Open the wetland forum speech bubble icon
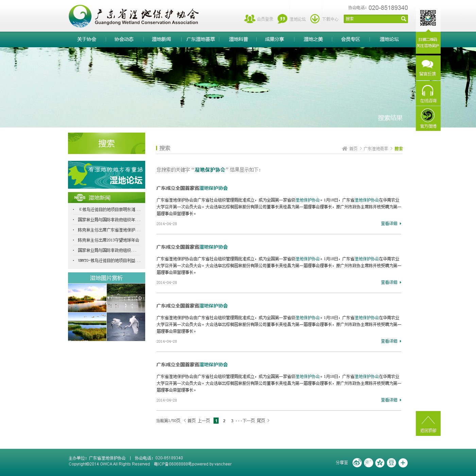476x476 pixels. click(x=282, y=19)
